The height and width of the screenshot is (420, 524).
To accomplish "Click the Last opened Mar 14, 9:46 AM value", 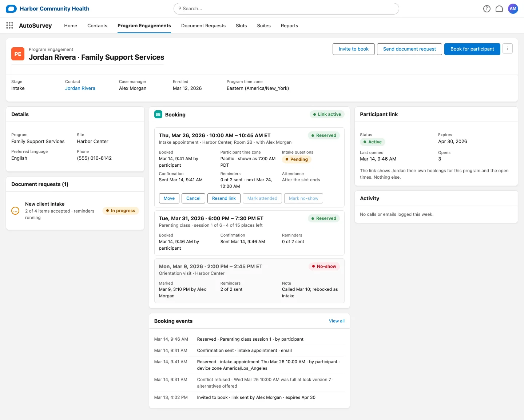I will 378,159.
